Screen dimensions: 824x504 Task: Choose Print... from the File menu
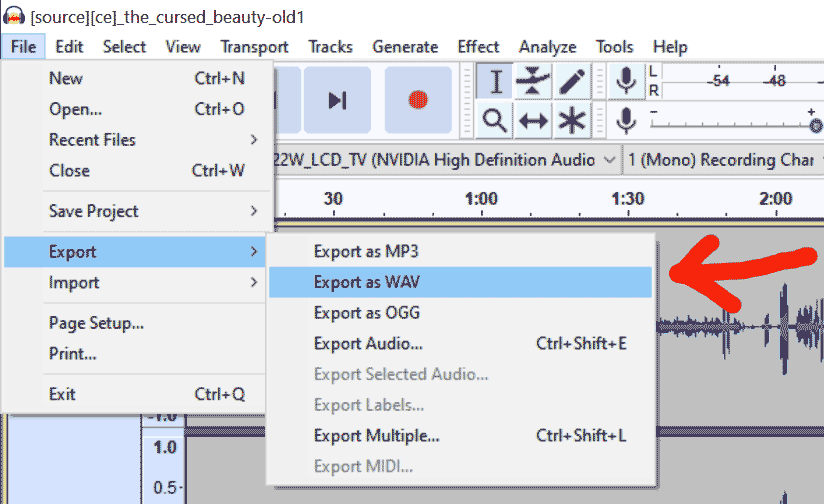136,353
